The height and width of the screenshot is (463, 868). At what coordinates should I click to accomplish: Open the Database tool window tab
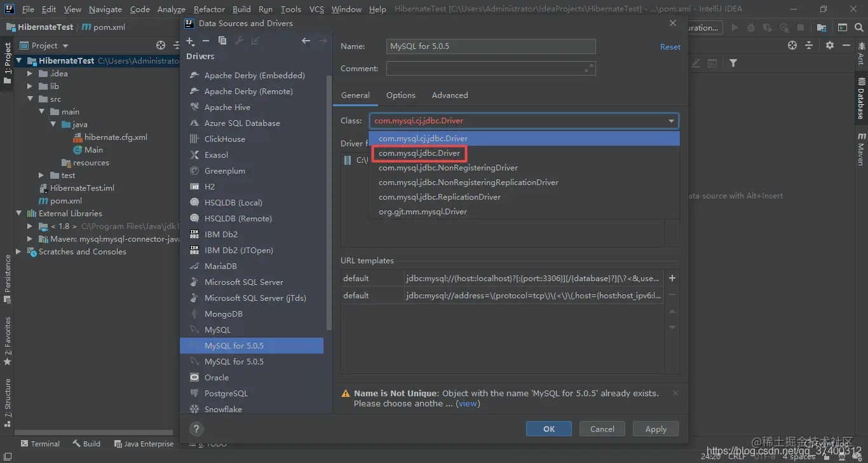(x=861, y=99)
